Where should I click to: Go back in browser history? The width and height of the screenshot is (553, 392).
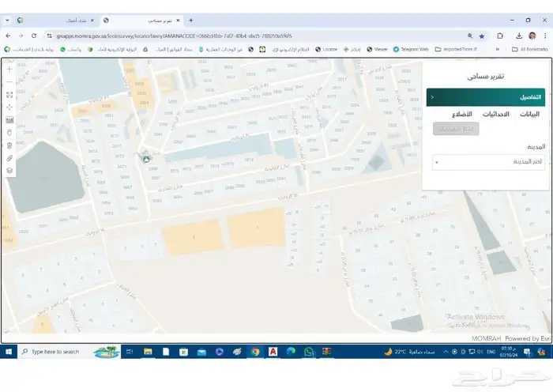coord(8,36)
